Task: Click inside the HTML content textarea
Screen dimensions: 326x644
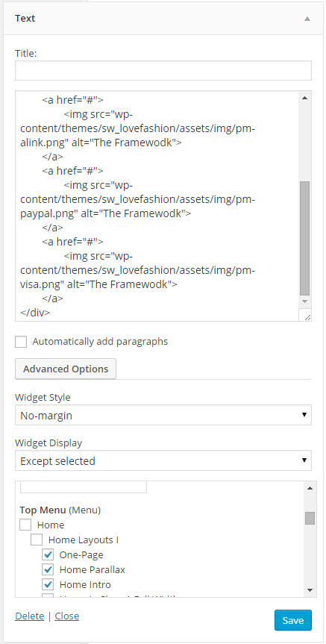Action: click(157, 206)
